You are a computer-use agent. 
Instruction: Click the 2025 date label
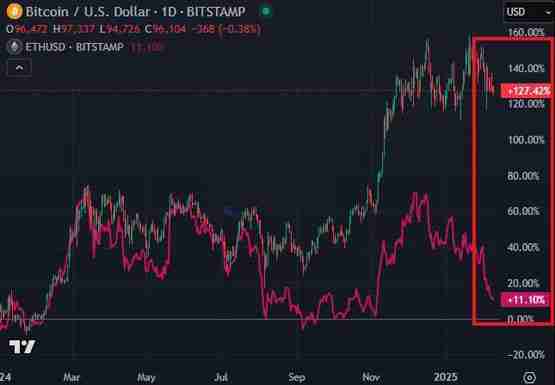coord(446,377)
